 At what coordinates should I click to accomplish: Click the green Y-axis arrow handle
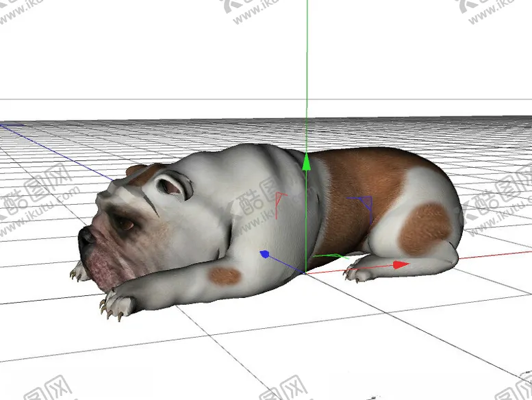(306, 162)
